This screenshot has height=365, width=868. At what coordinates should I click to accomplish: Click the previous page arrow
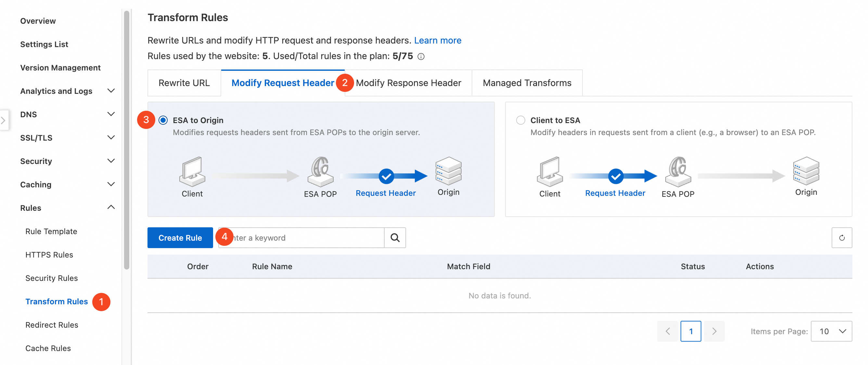click(x=667, y=331)
